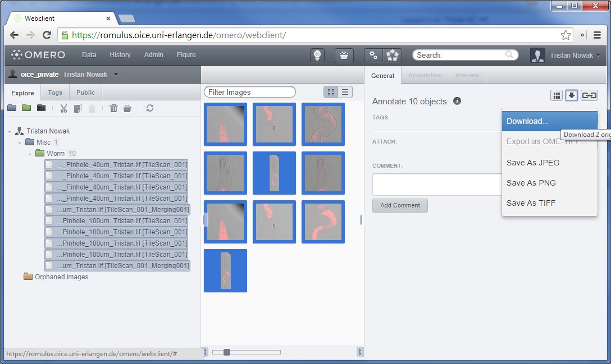Viewport: 611px width, 364px height.
Task: Collapse the Worm dataset tree node
Action: coord(30,154)
